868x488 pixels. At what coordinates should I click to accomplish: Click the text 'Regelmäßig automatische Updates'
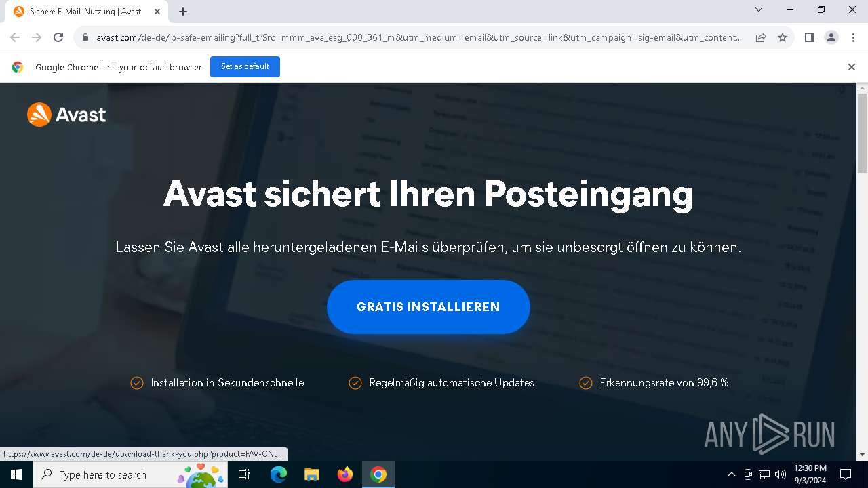click(452, 383)
